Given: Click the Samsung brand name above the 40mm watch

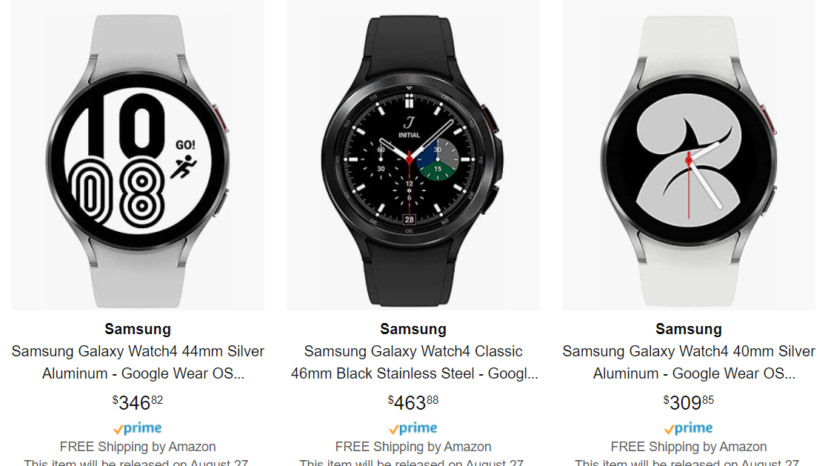Looking at the screenshot, I should pos(689,329).
